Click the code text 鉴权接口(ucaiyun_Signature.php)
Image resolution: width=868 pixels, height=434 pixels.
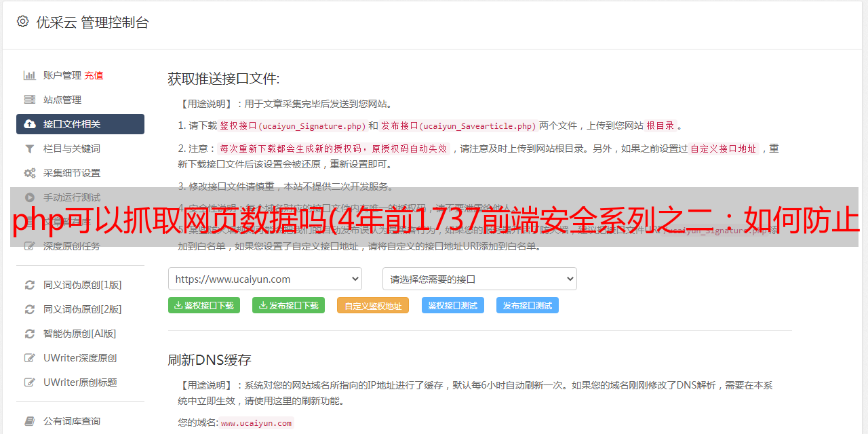pyautogui.click(x=292, y=125)
